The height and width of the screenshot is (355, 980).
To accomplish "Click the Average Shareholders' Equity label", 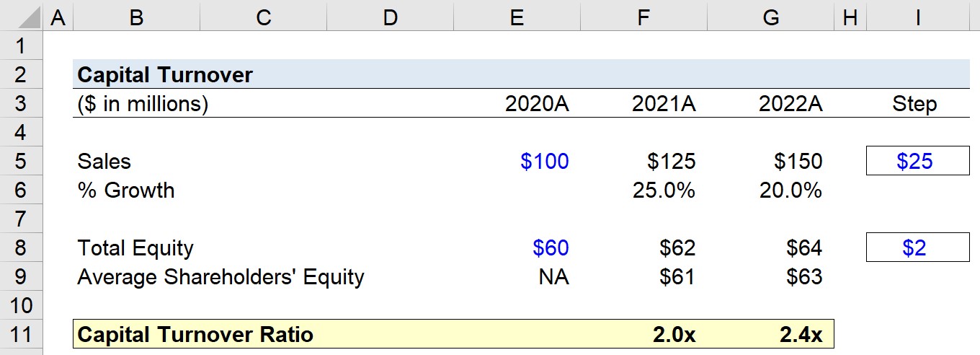I will coord(220,277).
